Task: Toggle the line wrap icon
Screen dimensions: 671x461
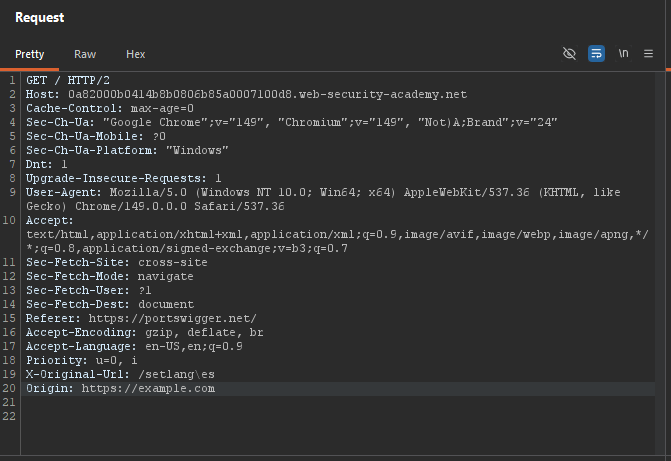Action: click(596, 54)
